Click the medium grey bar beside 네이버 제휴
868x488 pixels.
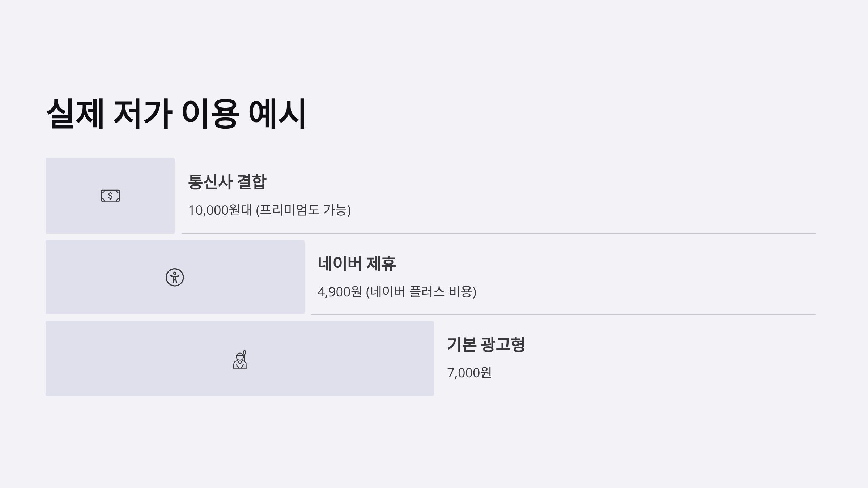[175, 277]
